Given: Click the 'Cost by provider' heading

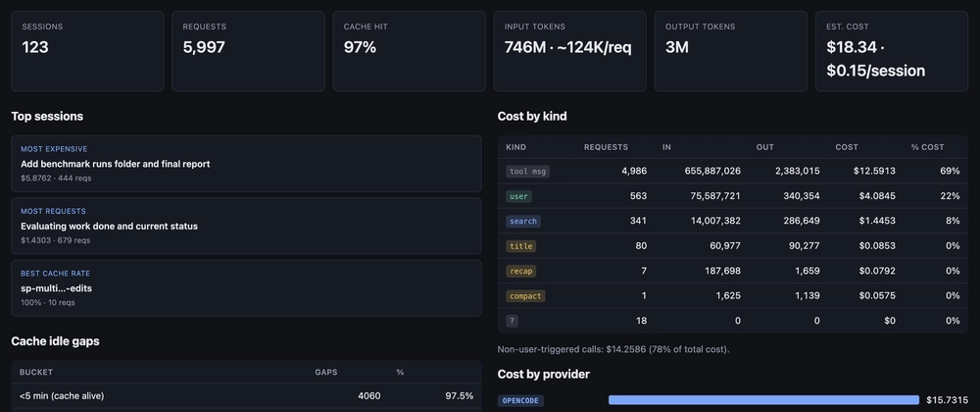Looking at the screenshot, I should [x=544, y=375].
